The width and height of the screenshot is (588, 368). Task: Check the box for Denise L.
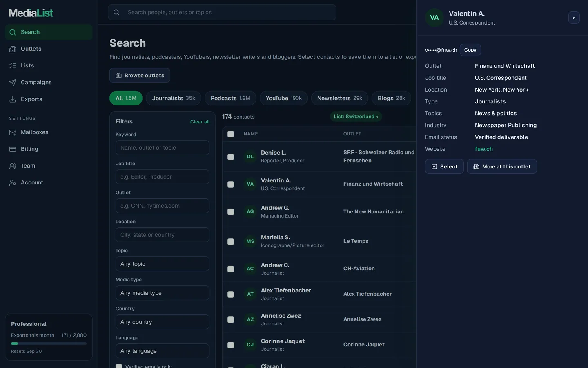(231, 157)
